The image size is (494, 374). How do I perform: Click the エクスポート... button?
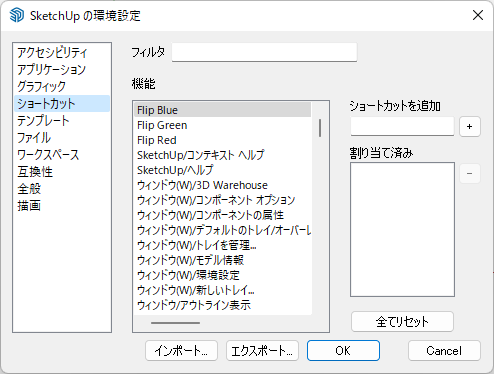click(x=262, y=351)
